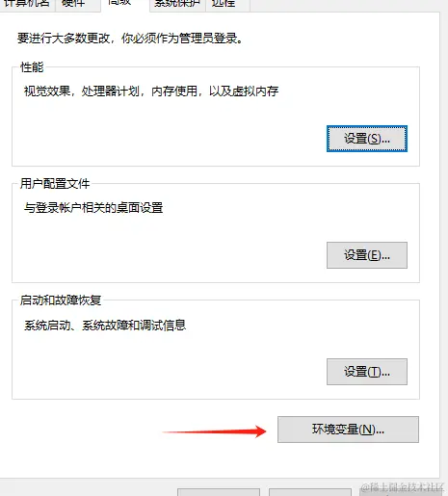Viewport: 448px width, 496px height.
Task: Select the 高级 tab
Action: [125, 5]
